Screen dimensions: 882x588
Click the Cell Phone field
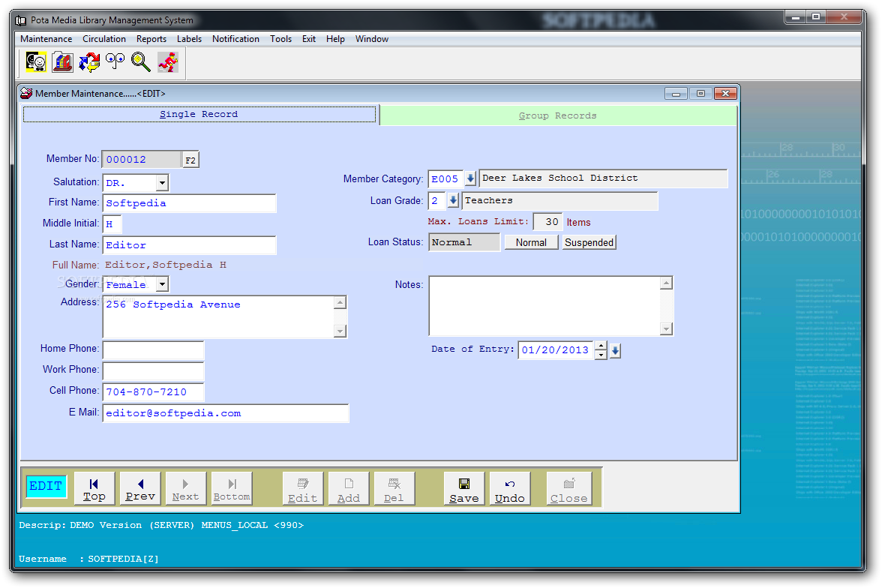153,392
